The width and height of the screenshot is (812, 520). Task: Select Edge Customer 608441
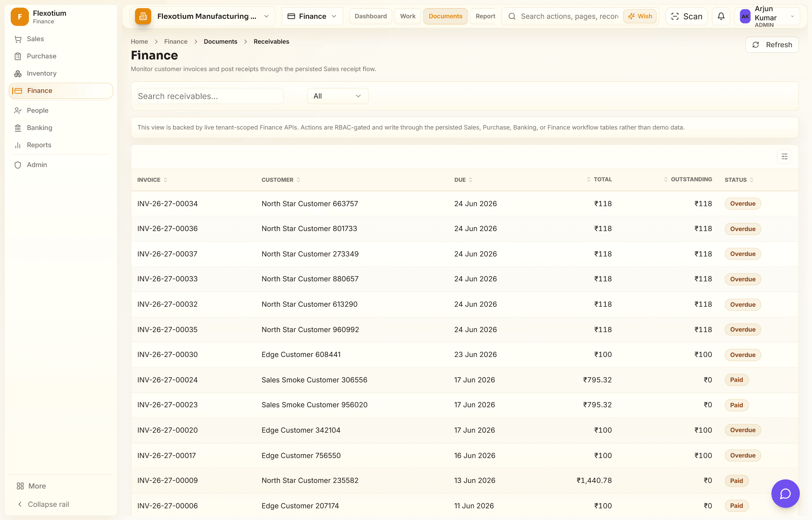tap(301, 354)
